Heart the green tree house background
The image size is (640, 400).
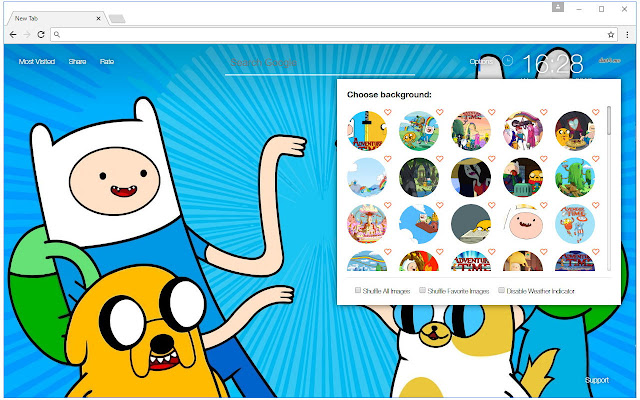[596, 158]
